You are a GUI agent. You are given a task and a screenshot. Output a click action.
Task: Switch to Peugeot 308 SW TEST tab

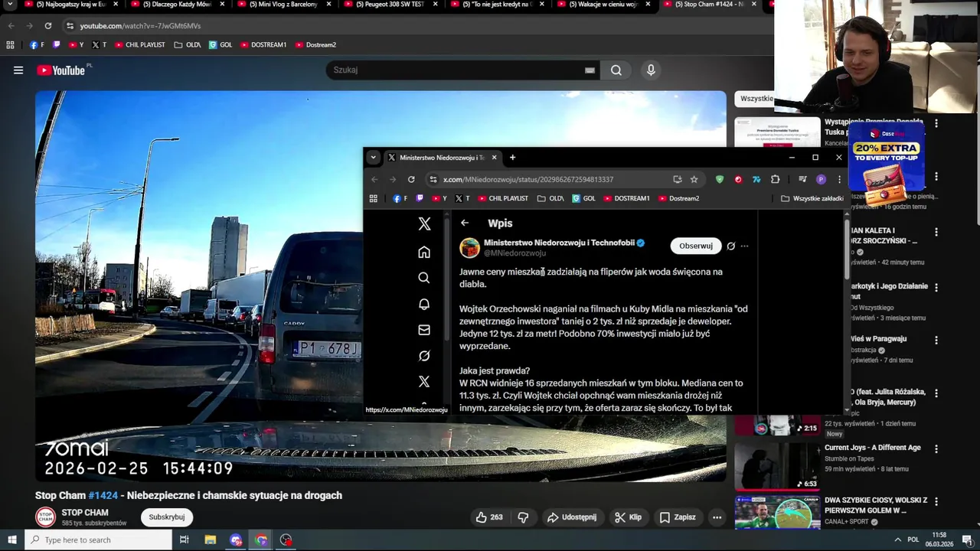(x=388, y=5)
